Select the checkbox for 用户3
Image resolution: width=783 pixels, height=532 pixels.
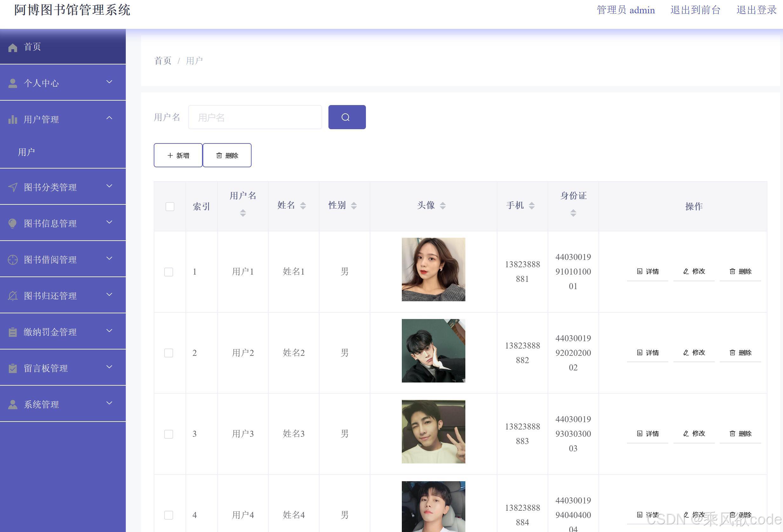click(x=168, y=434)
